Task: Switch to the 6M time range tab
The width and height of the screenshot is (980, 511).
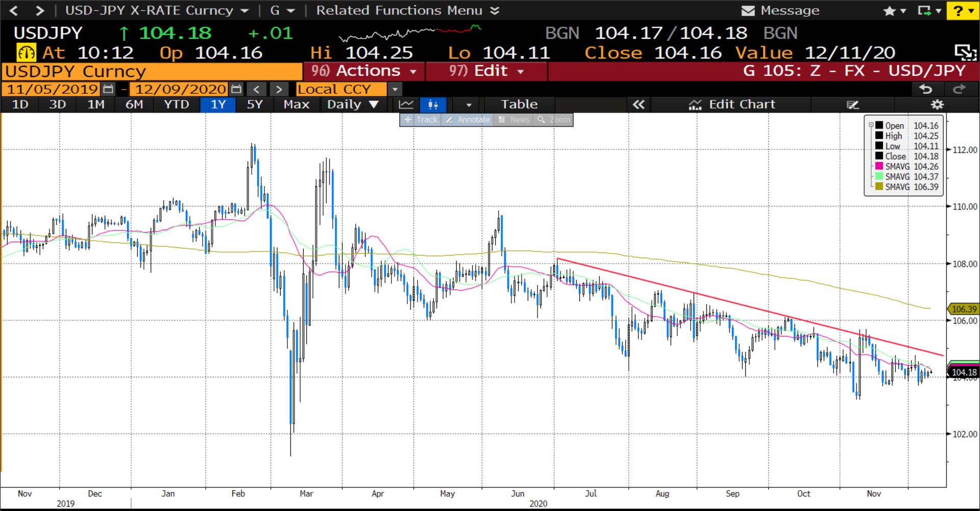Action: [x=134, y=105]
